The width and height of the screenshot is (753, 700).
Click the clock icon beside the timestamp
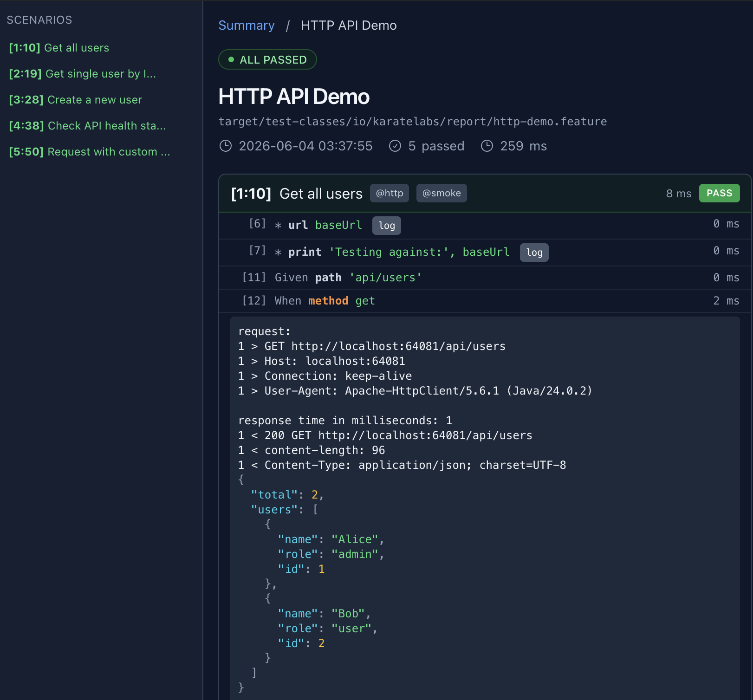point(226,146)
